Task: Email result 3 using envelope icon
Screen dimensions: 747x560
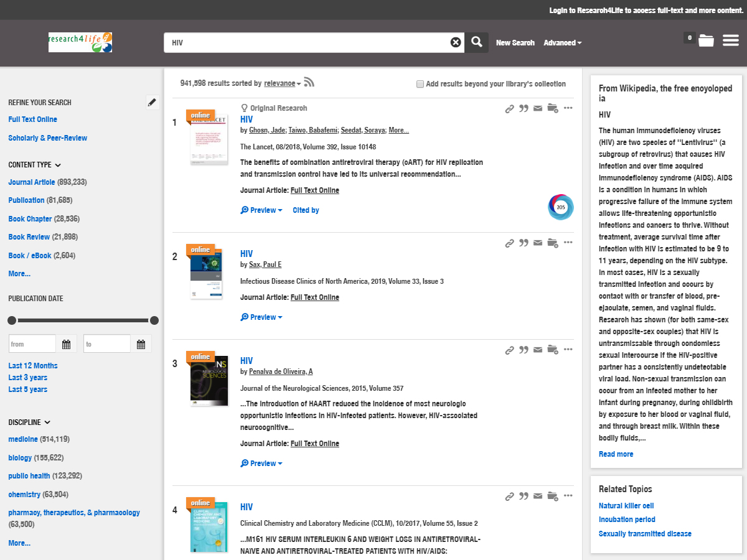Action: (x=538, y=350)
